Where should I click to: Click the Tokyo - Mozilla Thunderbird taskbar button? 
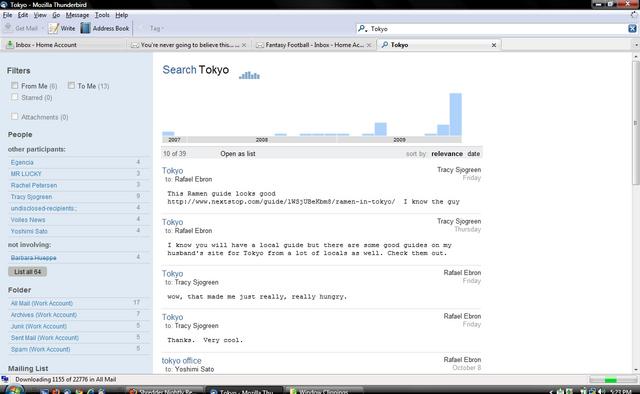pos(244,391)
